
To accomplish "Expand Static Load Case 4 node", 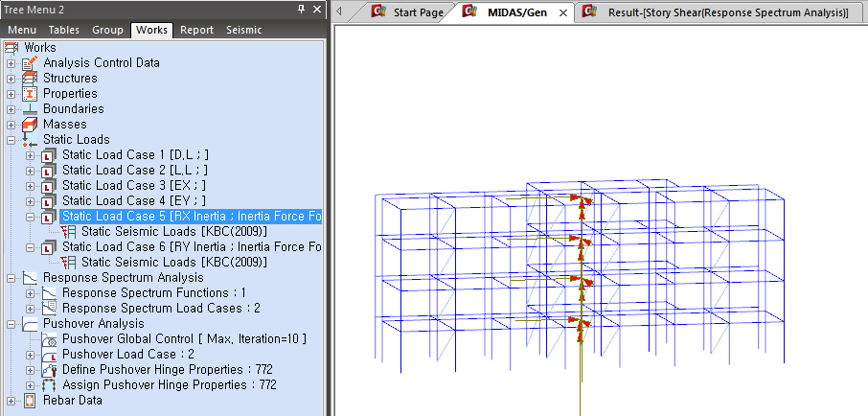I will pyautogui.click(x=30, y=201).
